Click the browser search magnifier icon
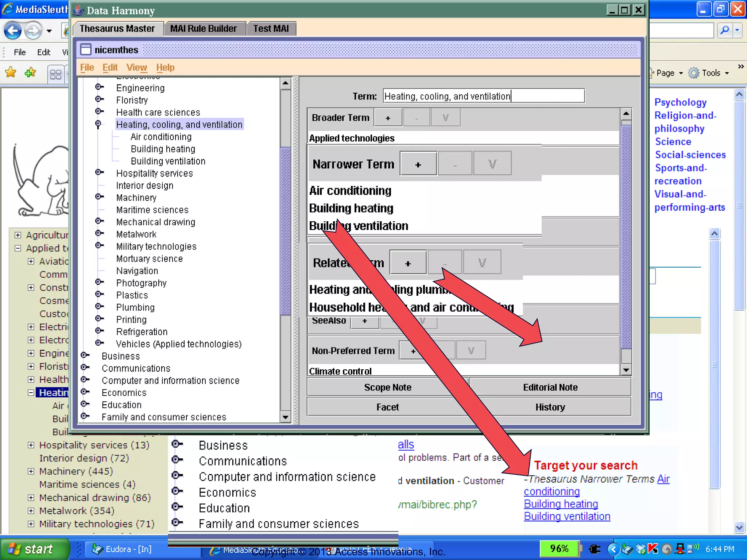The width and height of the screenshot is (747, 560). 725,30
